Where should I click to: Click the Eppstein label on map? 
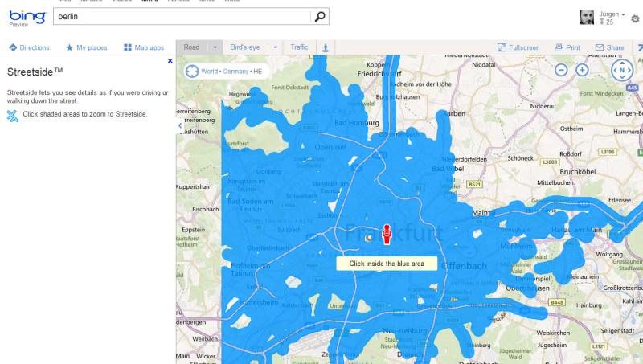point(194,230)
